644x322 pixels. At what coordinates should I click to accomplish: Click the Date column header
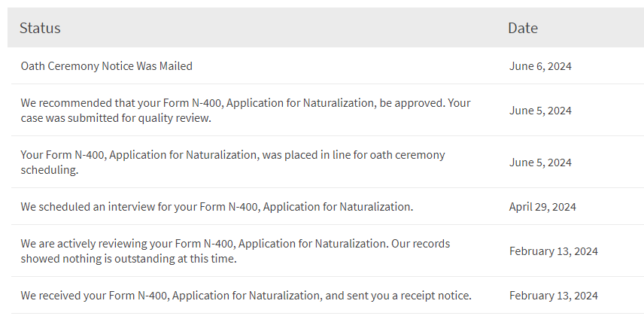(523, 28)
